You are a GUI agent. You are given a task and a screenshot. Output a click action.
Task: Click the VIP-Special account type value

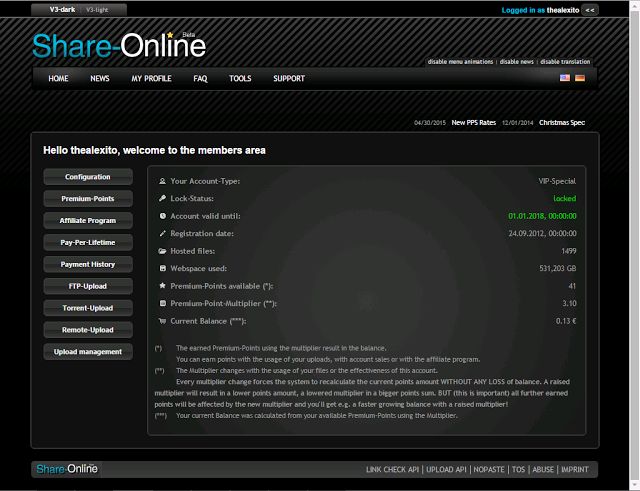557,181
